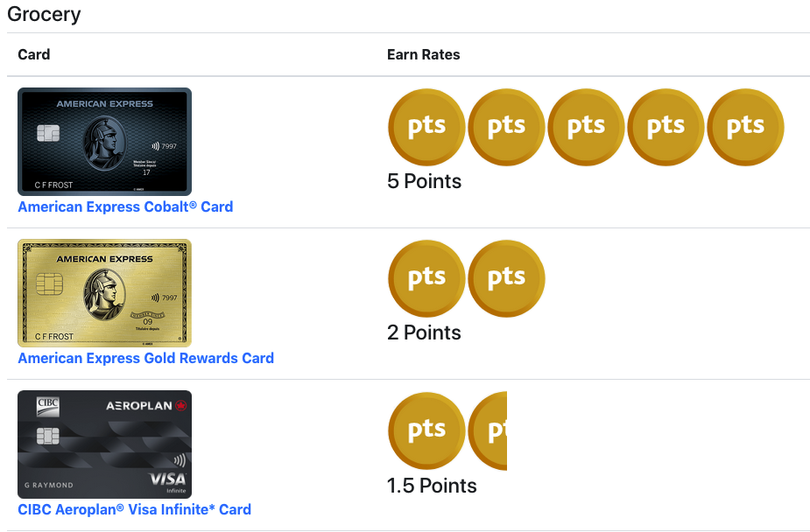Click the second pts coin in Cobalt row
This screenshot has height=532, width=810.
coord(506,127)
